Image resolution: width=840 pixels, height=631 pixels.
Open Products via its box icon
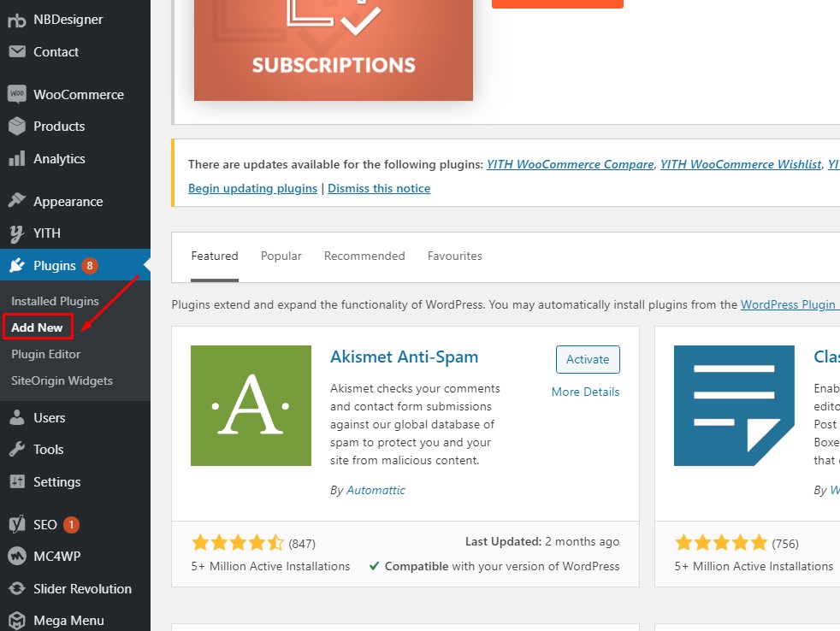[16, 127]
